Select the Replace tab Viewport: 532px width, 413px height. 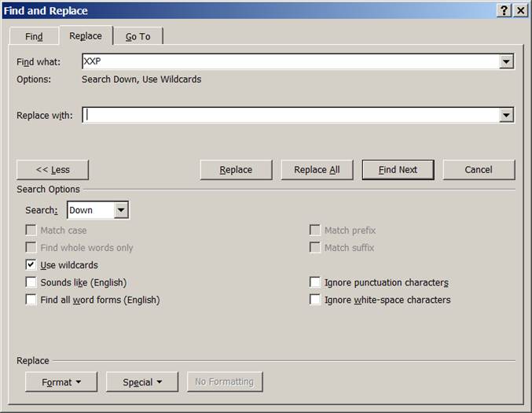pyautogui.click(x=85, y=36)
